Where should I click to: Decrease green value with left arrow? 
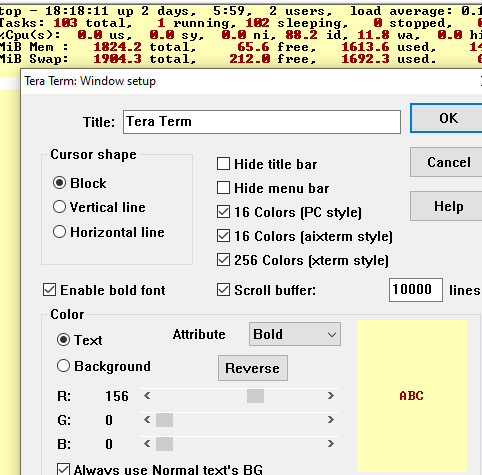[147, 420]
